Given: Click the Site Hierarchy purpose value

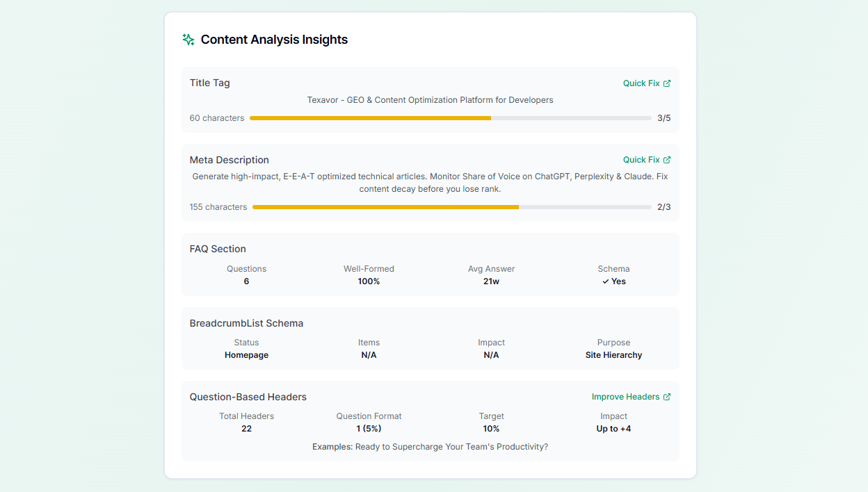Looking at the screenshot, I should tap(613, 355).
